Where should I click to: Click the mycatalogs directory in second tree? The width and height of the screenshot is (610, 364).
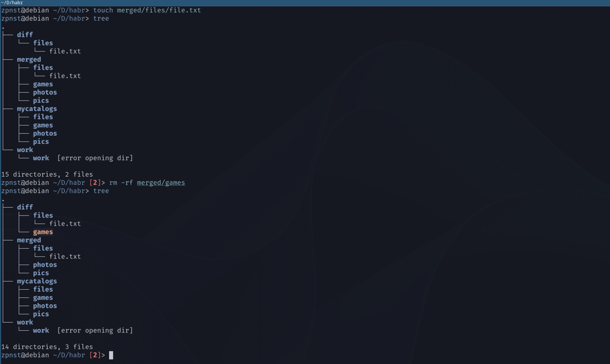(x=36, y=281)
